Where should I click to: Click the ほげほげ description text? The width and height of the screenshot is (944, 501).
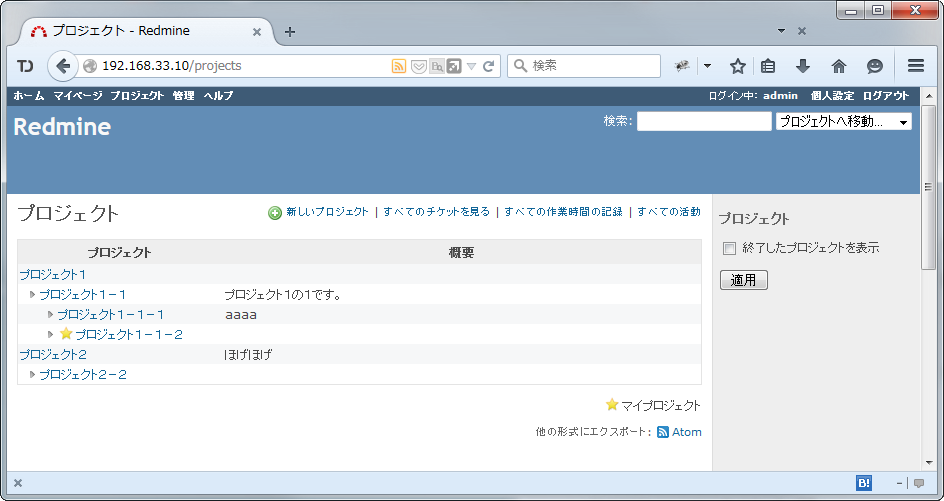pyautogui.click(x=248, y=355)
